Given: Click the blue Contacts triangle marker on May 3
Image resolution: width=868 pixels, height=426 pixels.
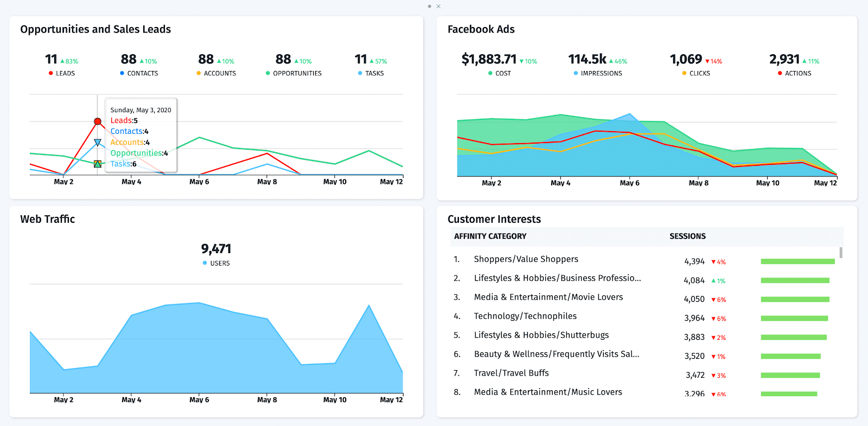Looking at the screenshot, I should tap(98, 143).
